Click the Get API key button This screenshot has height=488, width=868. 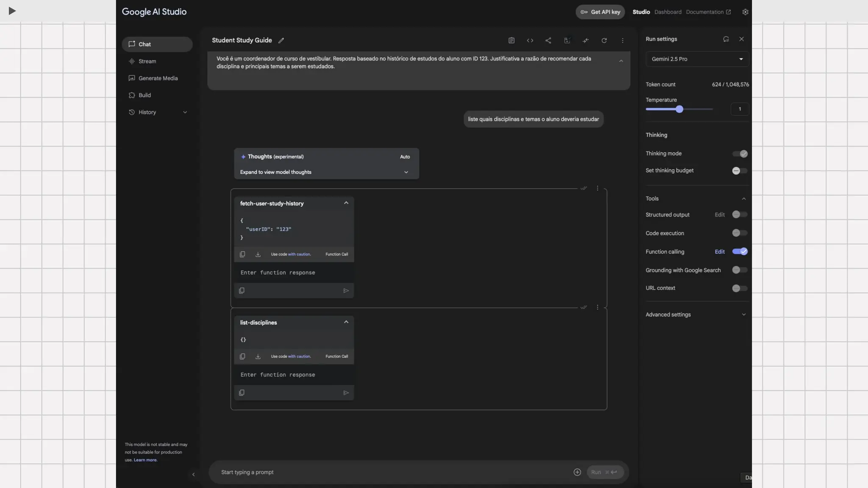[600, 12]
